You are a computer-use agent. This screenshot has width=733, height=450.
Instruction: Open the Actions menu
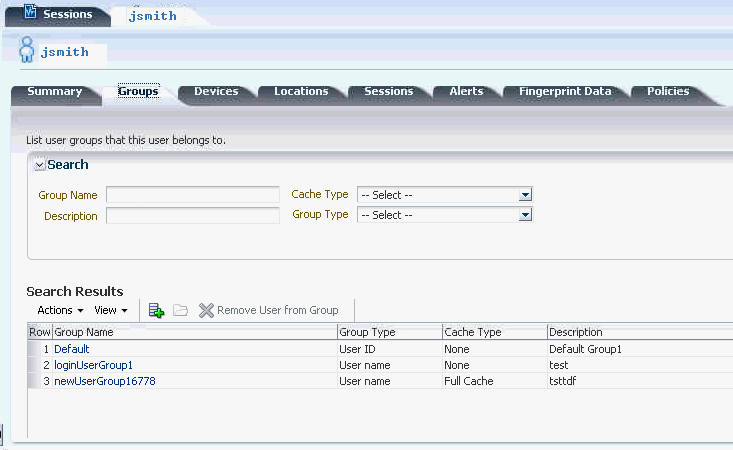(x=60, y=310)
